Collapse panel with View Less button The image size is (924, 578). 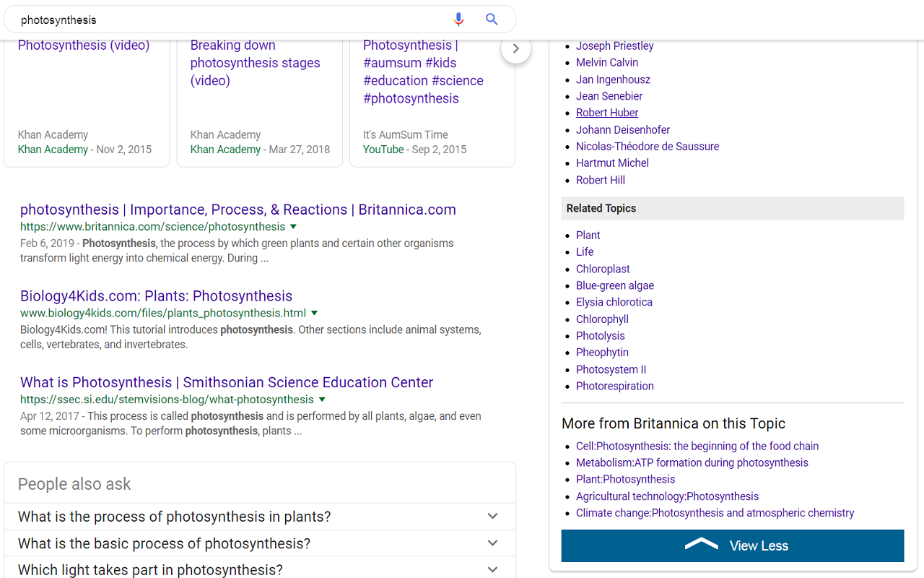[733, 545]
